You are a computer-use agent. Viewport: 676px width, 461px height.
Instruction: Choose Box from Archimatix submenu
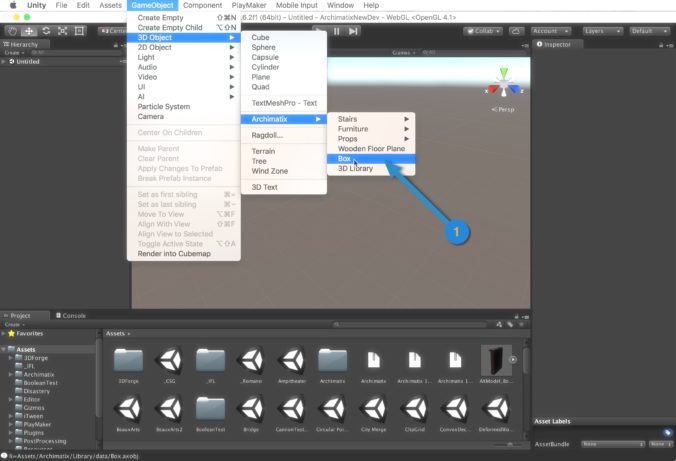pos(371,159)
